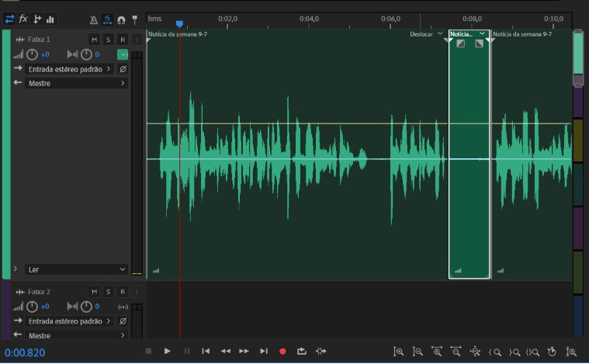Screen dimensions: 589x364
Task: Click Faixa 2 stereo pan knob
Action: click(86, 307)
